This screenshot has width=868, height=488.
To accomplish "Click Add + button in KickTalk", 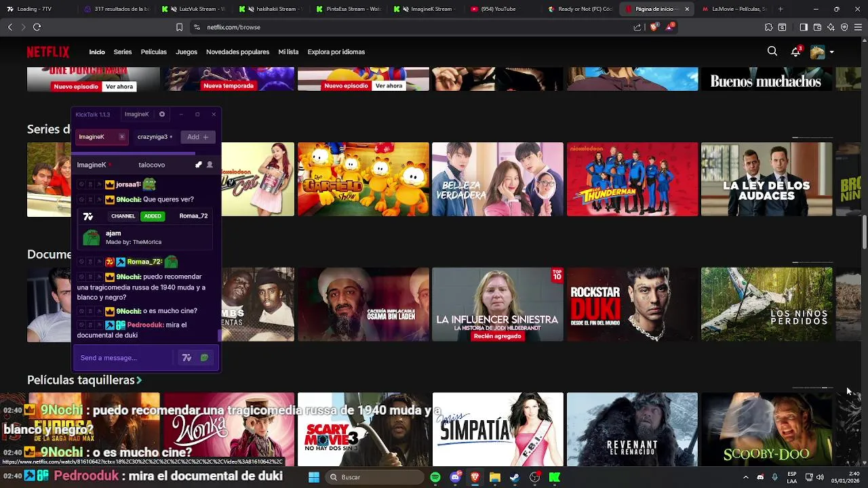I will [x=198, y=137].
